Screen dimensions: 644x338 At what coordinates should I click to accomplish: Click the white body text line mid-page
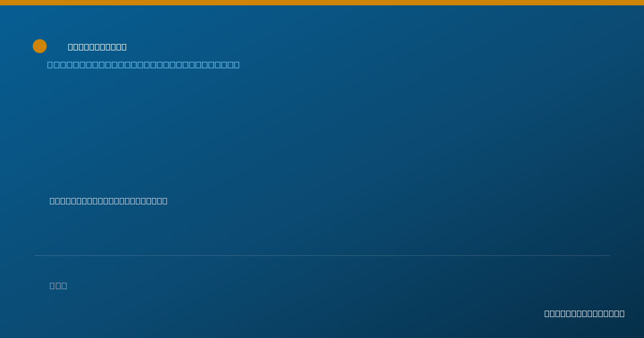(x=108, y=201)
